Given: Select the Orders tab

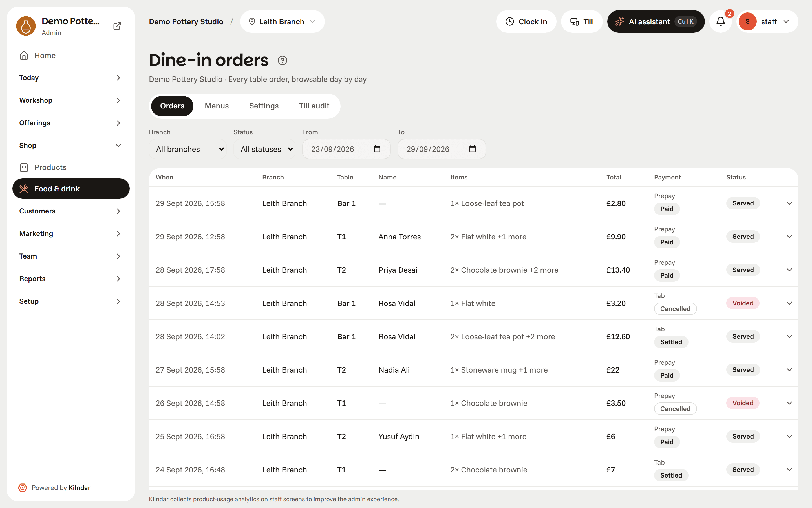Looking at the screenshot, I should (172, 106).
